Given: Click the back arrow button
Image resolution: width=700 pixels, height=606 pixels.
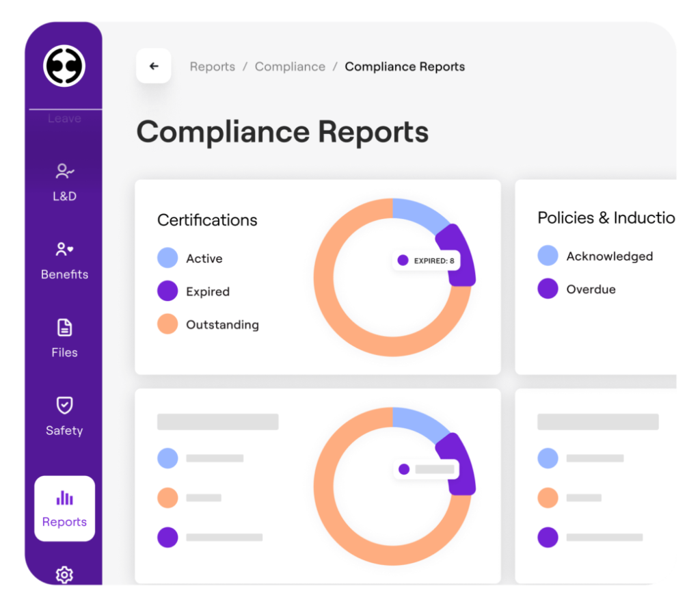Looking at the screenshot, I should 154,66.
